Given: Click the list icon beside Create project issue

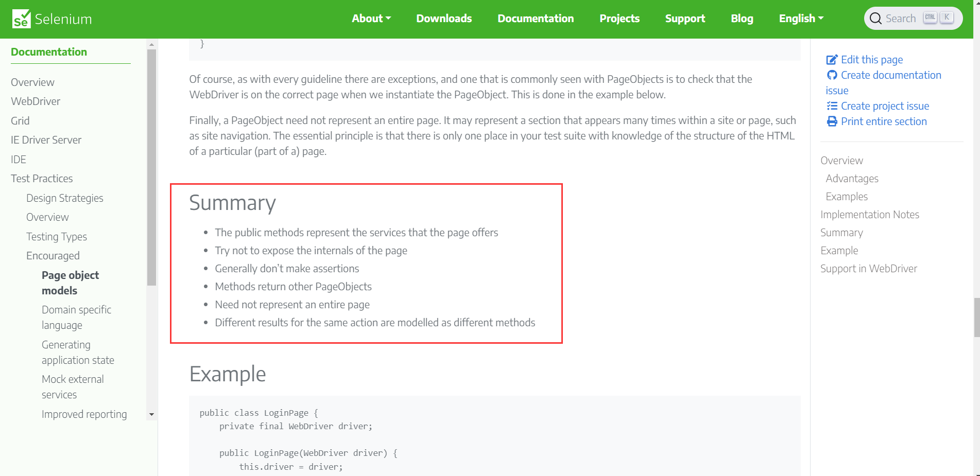Looking at the screenshot, I should coord(832,106).
